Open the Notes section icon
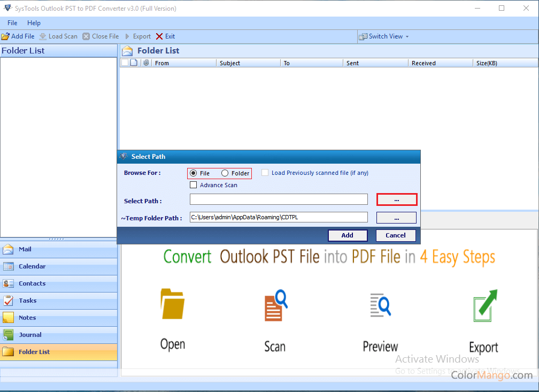This screenshot has width=539, height=392. pyautogui.click(x=8, y=318)
